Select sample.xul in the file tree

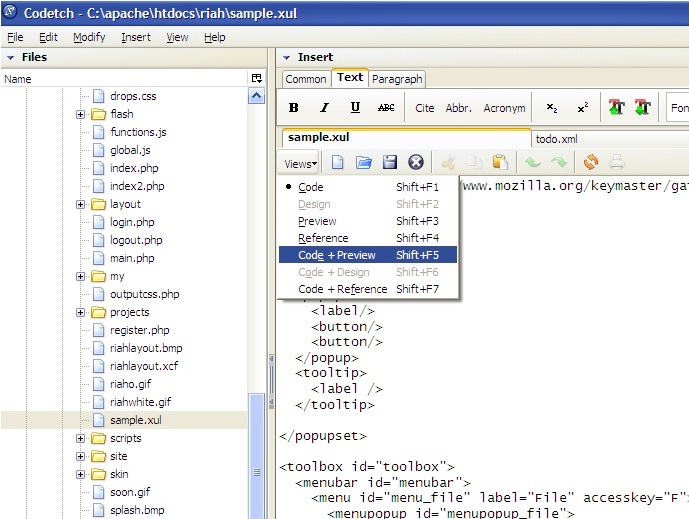pyautogui.click(x=136, y=420)
